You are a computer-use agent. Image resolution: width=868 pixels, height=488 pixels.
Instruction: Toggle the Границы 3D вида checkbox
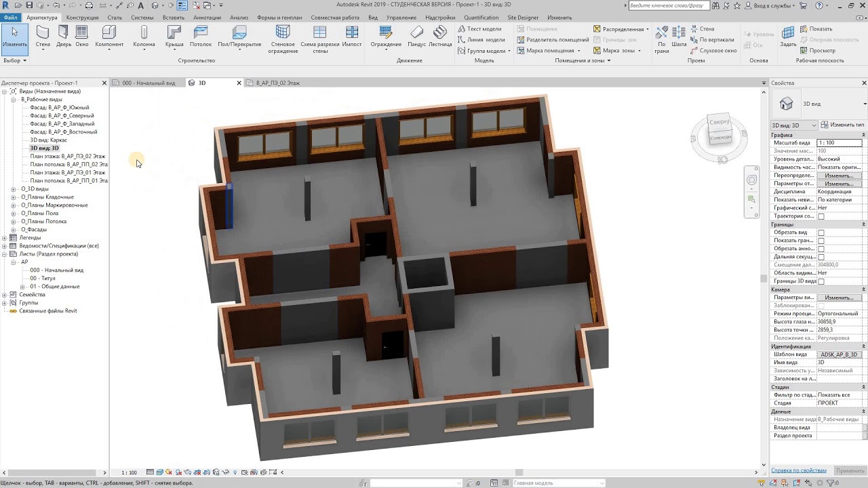click(821, 281)
